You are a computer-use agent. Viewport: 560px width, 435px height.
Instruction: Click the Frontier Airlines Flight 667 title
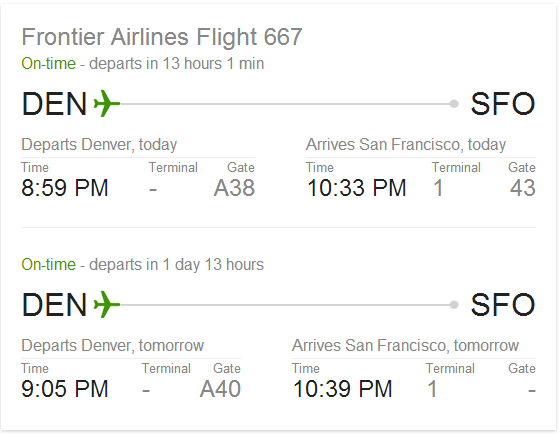click(162, 37)
